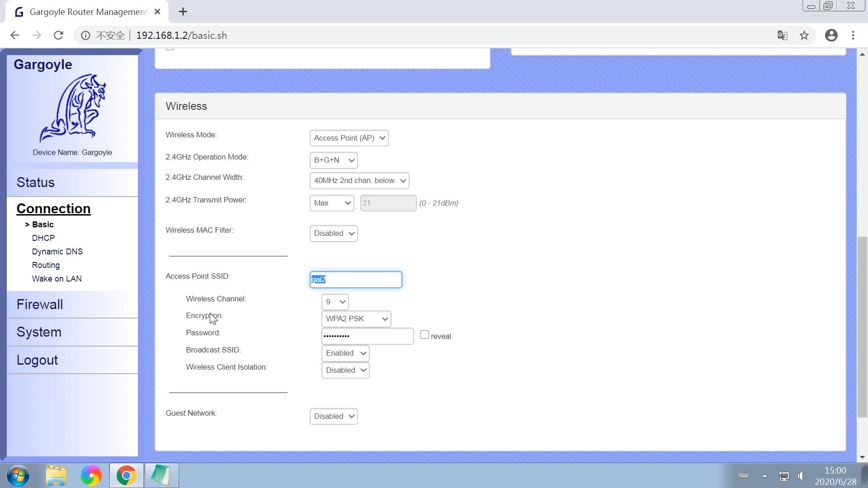Viewport: 868px width, 488px height.
Task: Expand the Wireless Mode dropdown
Action: point(349,138)
